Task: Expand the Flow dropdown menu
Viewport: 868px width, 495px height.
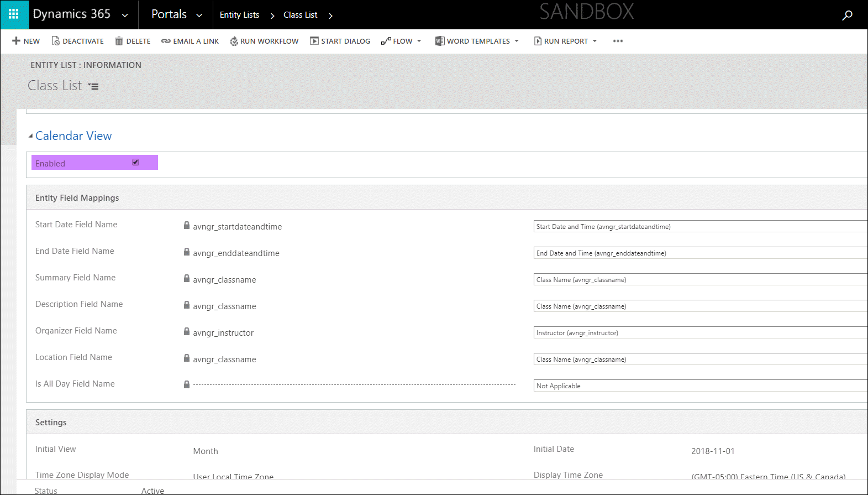Action: (x=419, y=41)
